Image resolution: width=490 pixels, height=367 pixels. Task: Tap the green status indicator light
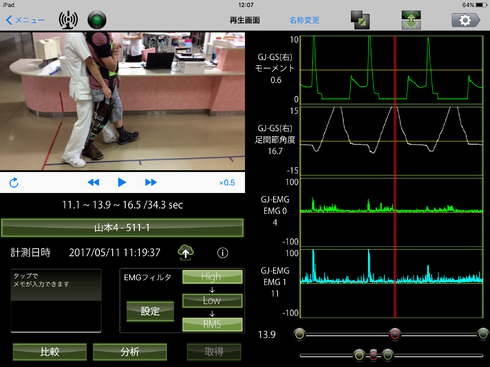[x=97, y=20]
